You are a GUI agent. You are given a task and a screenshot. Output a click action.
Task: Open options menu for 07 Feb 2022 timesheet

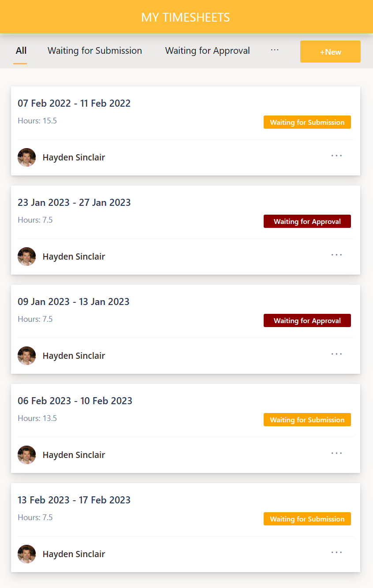coord(336,156)
